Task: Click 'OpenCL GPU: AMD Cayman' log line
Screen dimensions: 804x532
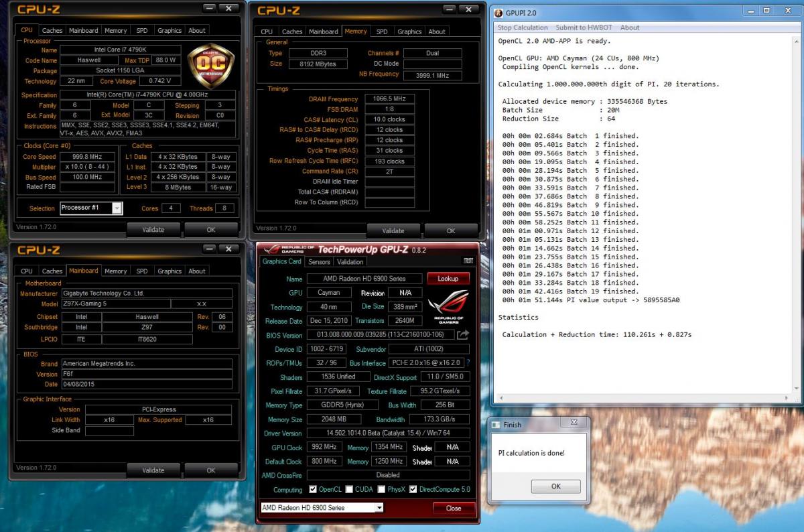Action: tap(579, 58)
